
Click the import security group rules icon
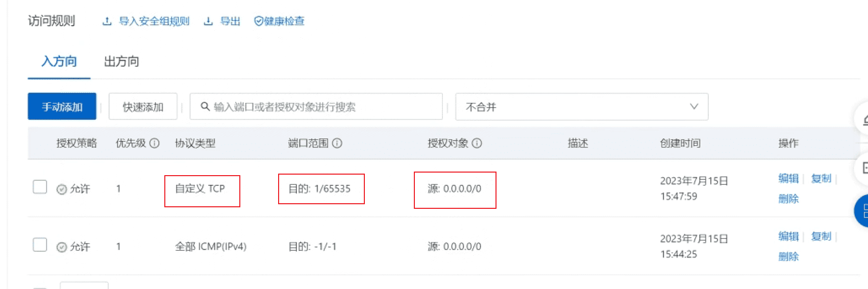[x=107, y=21]
